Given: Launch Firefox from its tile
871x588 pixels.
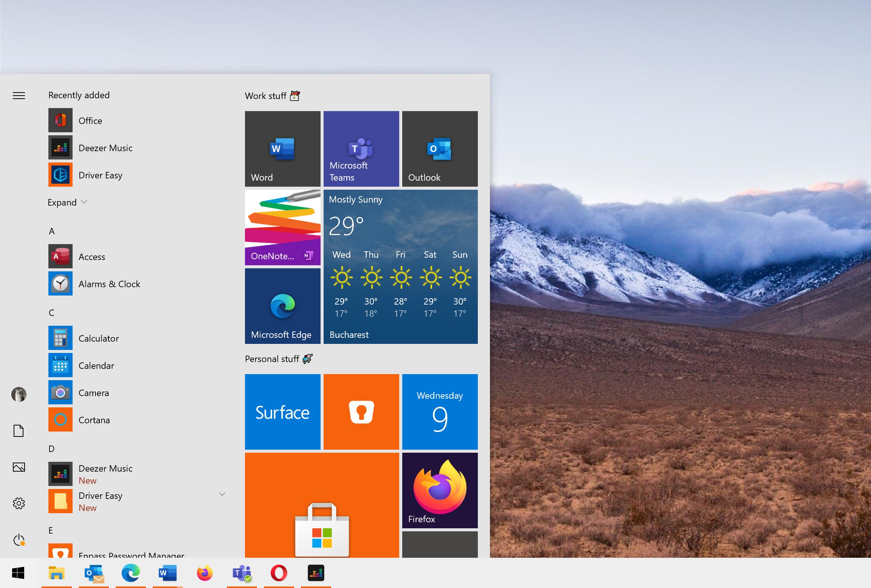Looking at the screenshot, I should tap(440, 490).
